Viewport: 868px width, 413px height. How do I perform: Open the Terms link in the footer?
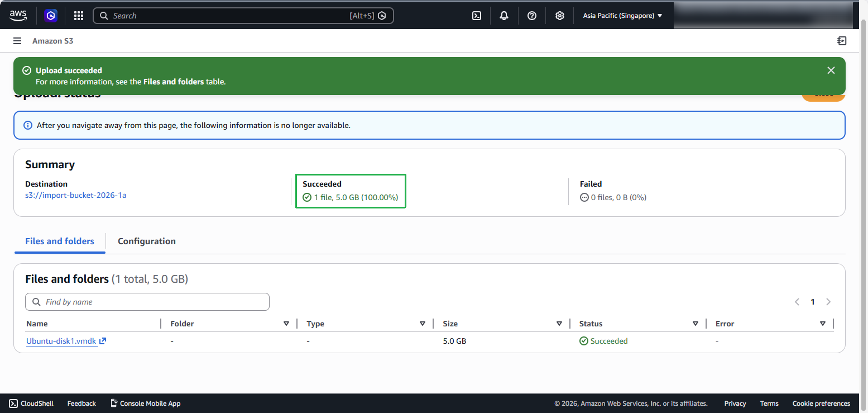[x=769, y=403]
